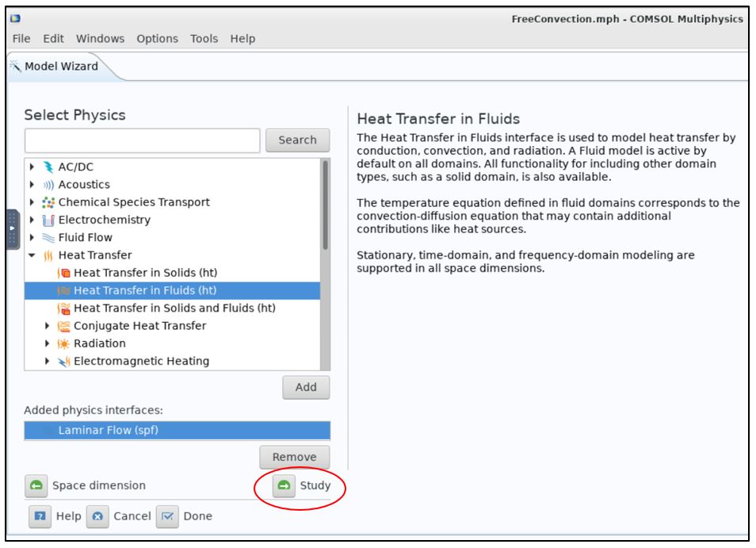Expand the Acoustics tree node
The height and width of the screenshot is (548, 756).
coord(32,185)
